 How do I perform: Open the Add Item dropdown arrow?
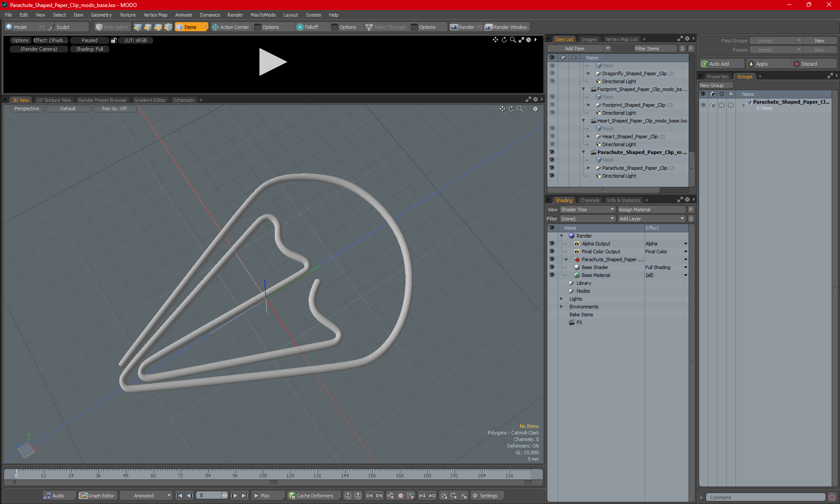click(x=608, y=49)
